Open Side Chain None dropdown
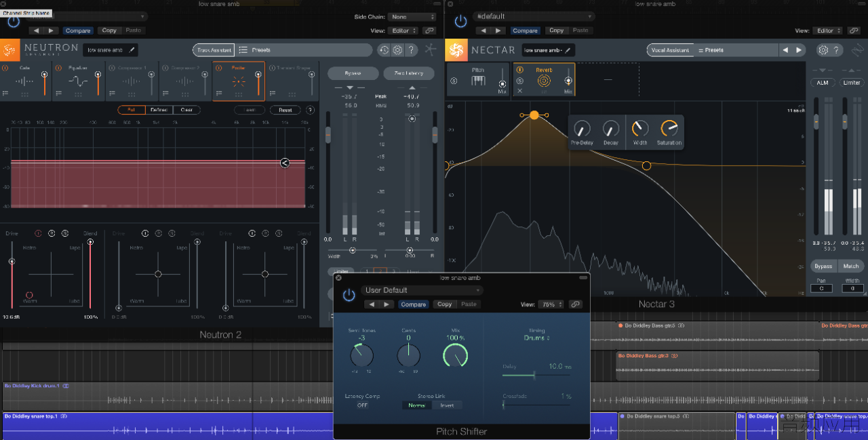868x440 pixels. click(413, 17)
